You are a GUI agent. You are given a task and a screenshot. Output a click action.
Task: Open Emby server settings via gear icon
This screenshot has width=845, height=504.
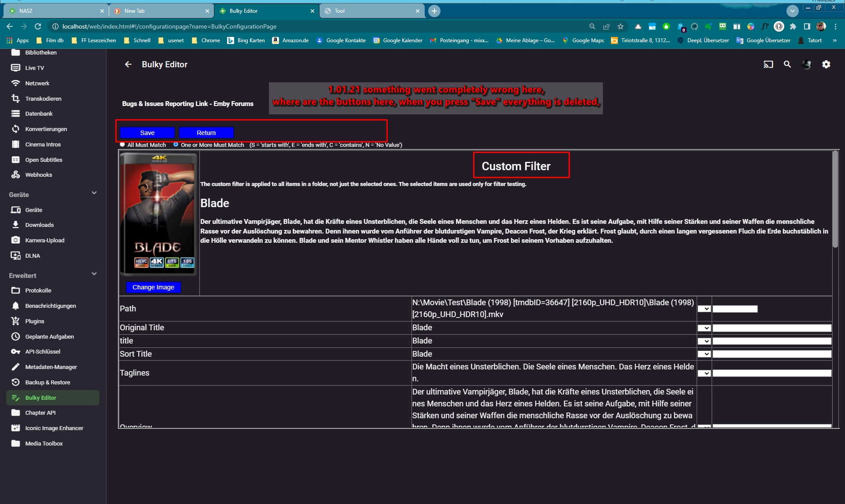[826, 64]
